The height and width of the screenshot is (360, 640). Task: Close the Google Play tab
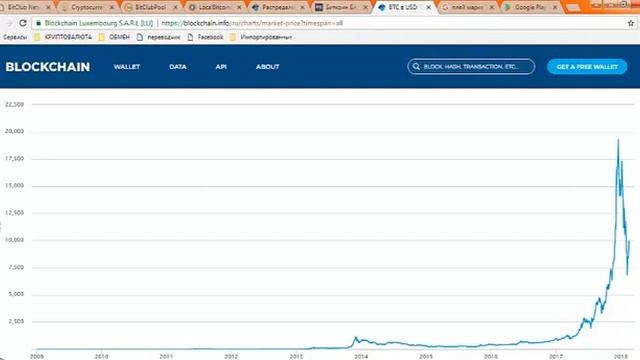coord(555,7)
